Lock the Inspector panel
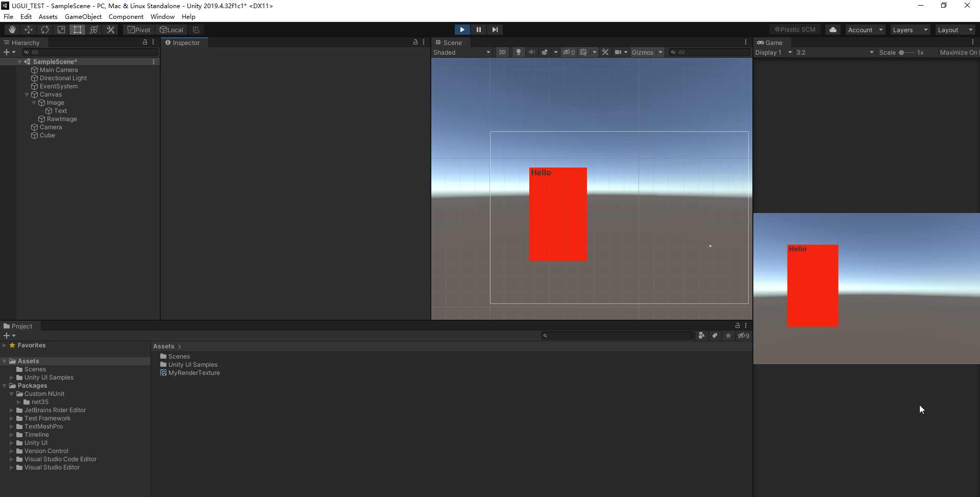Viewport: 980px width, 497px height. [x=415, y=42]
